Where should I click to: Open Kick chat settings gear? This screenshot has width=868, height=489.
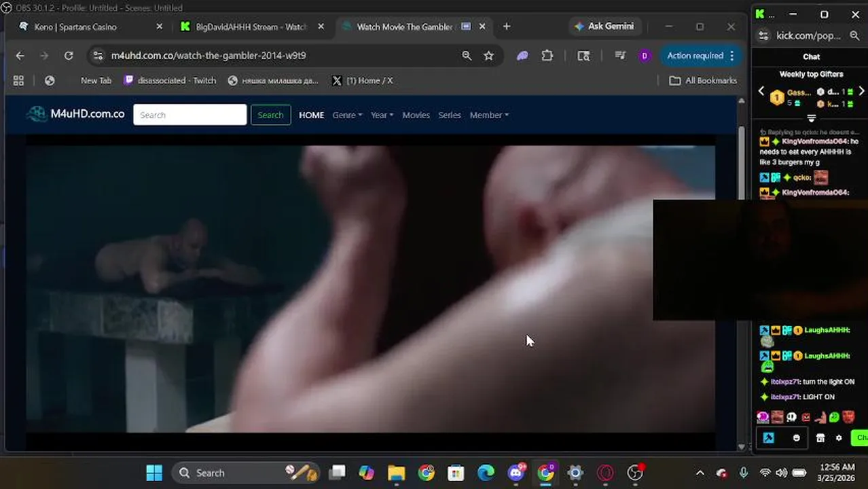coord(839,438)
